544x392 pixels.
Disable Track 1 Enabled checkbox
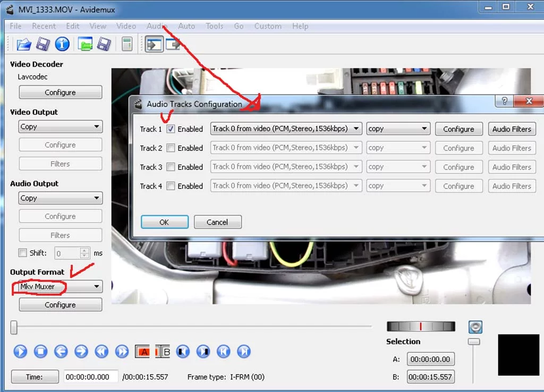(x=171, y=129)
